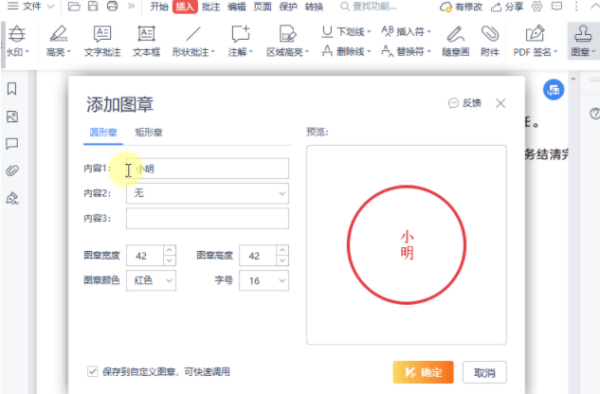
Task: Switch to the 插入 ribbon tab
Action: (185, 7)
